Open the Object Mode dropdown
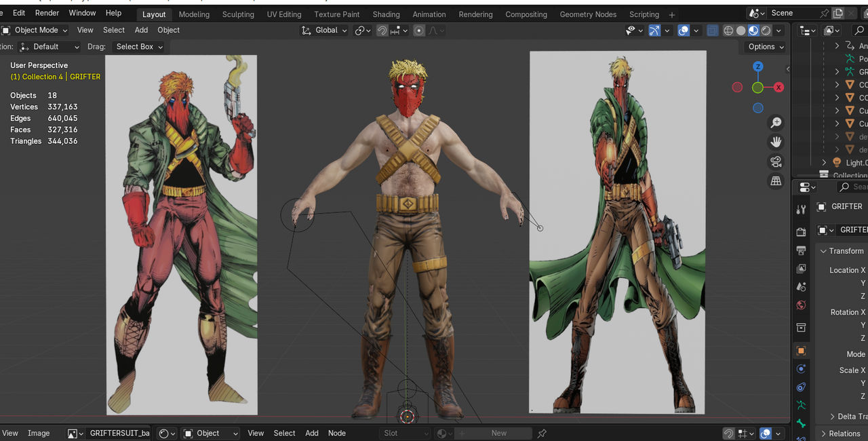The width and height of the screenshot is (868, 441). click(35, 31)
